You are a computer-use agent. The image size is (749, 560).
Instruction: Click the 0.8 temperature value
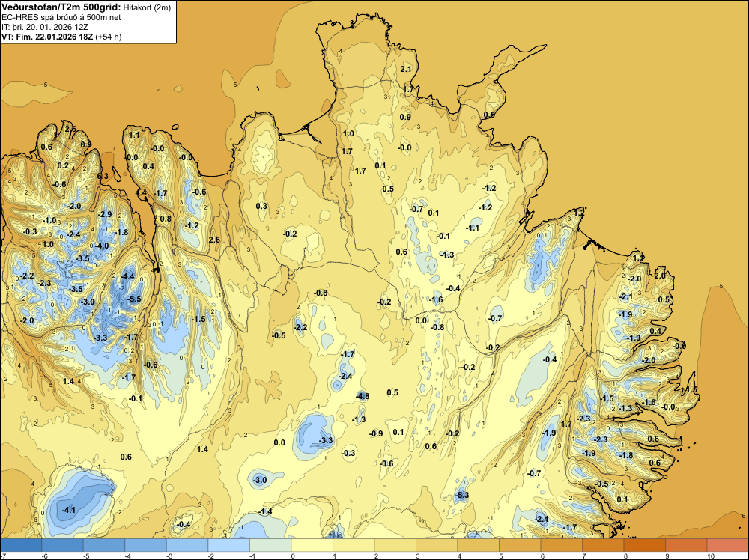coord(166,219)
